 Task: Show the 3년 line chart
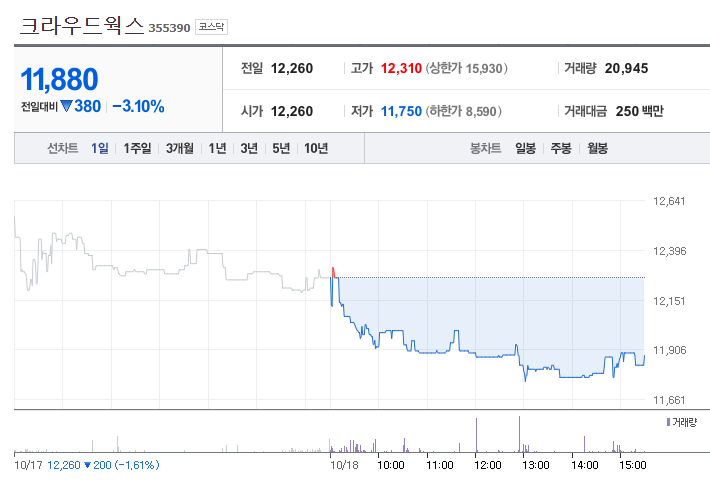coord(249,148)
